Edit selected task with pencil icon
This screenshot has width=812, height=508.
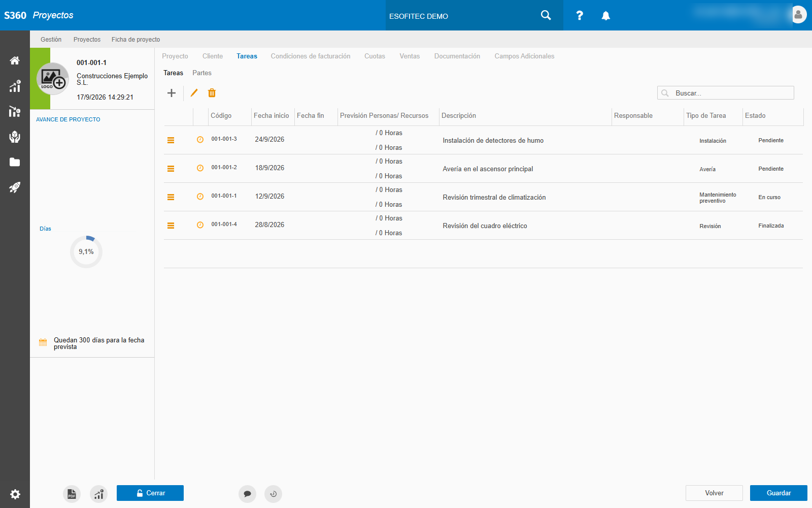[x=194, y=92]
